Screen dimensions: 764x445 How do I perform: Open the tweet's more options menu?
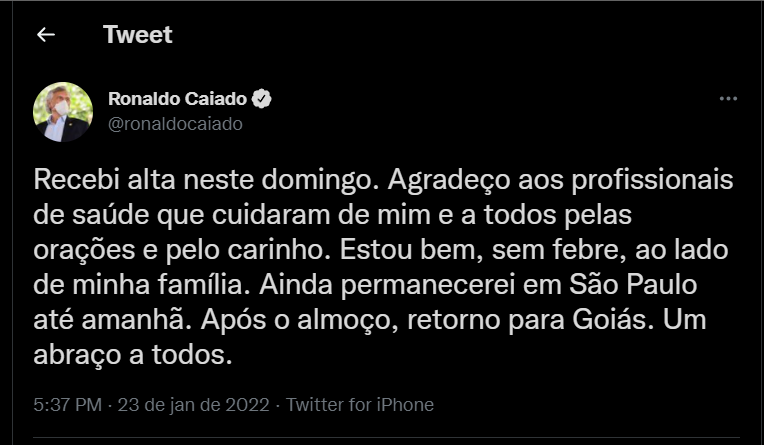(729, 101)
